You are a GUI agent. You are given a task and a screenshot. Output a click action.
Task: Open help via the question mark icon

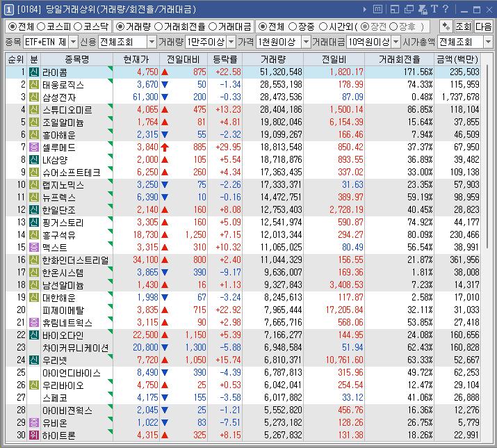pyautogui.click(x=446, y=9)
